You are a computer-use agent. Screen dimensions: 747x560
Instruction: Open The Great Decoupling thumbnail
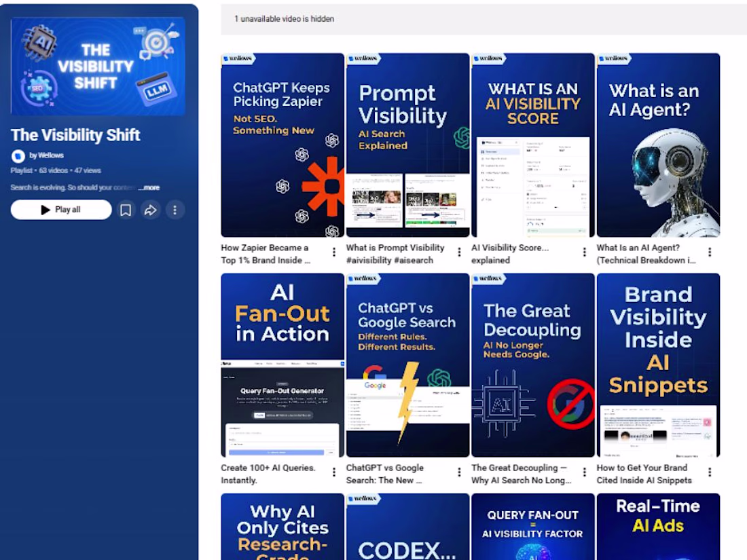(x=533, y=365)
